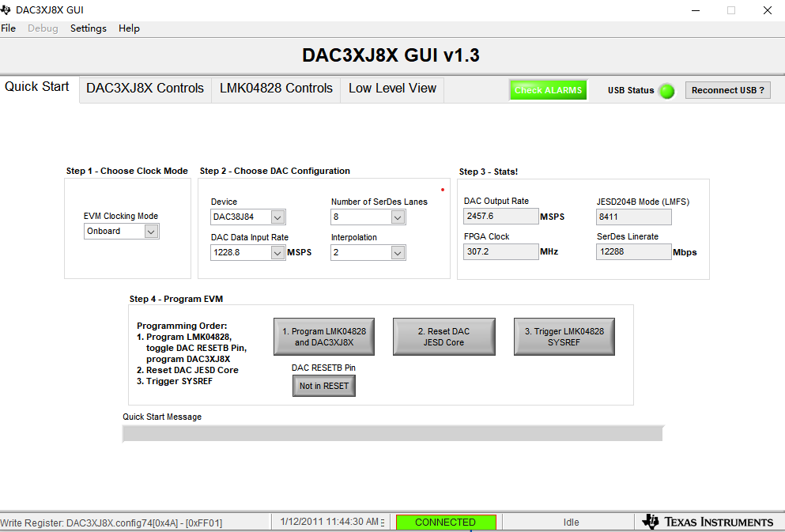Open the EVM Clocking Mode dropdown arrow
Screen dimensions: 785x532
151,231
